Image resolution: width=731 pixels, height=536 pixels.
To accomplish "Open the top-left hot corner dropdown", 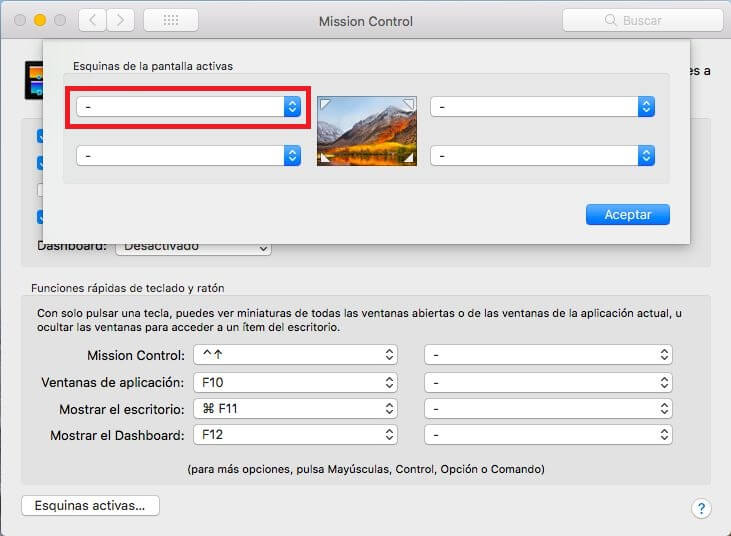I will pyautogui.click(x=188, y=107).
